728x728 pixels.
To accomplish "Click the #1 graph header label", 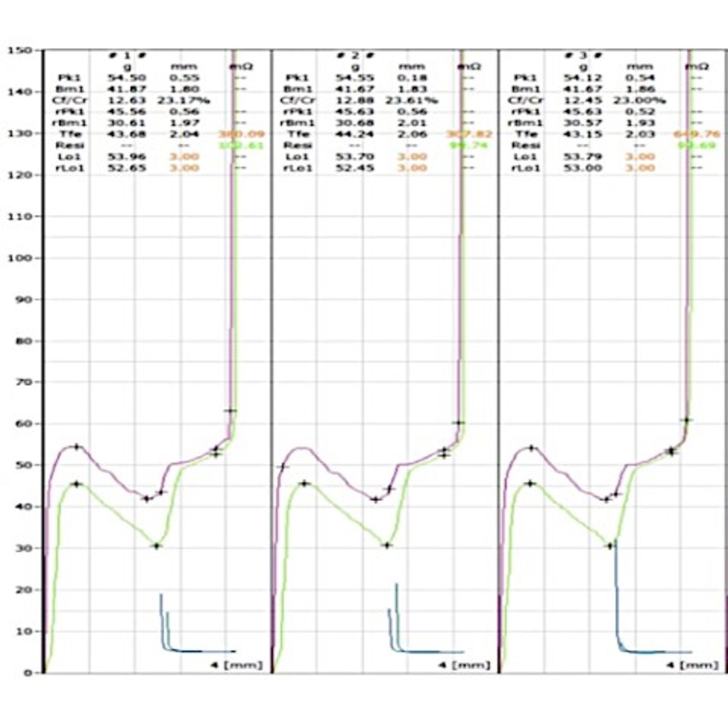I will click(127, 56).
